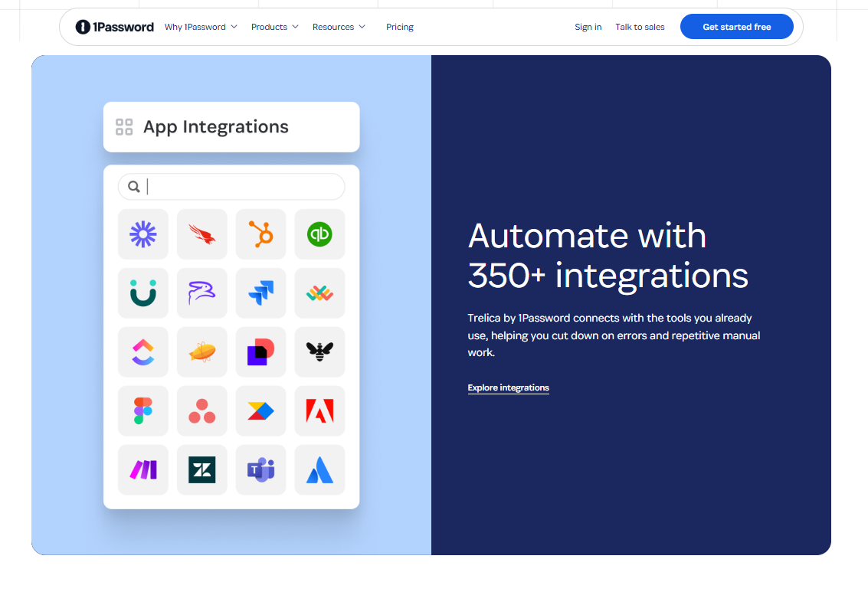The height and width of the screenshot is (595, 868).
Task: Select the CrowdStrike integration icon
Action: pos(201,234)
